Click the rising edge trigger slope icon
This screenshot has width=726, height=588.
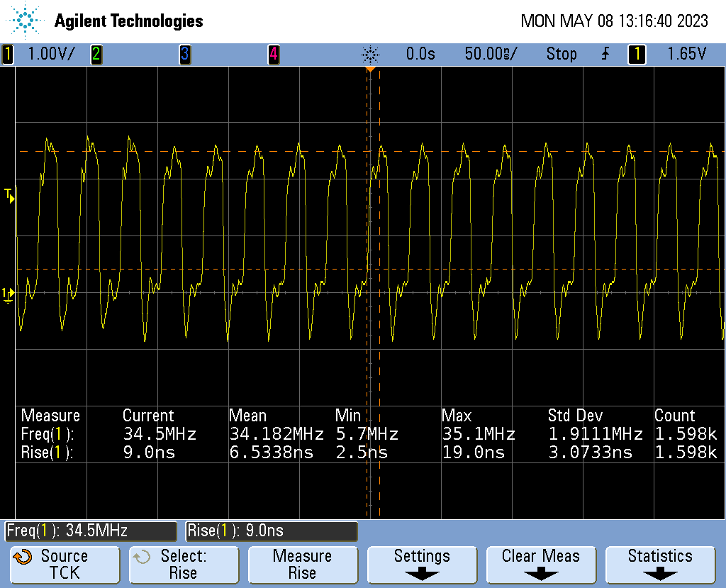click(x=605, y=54)
